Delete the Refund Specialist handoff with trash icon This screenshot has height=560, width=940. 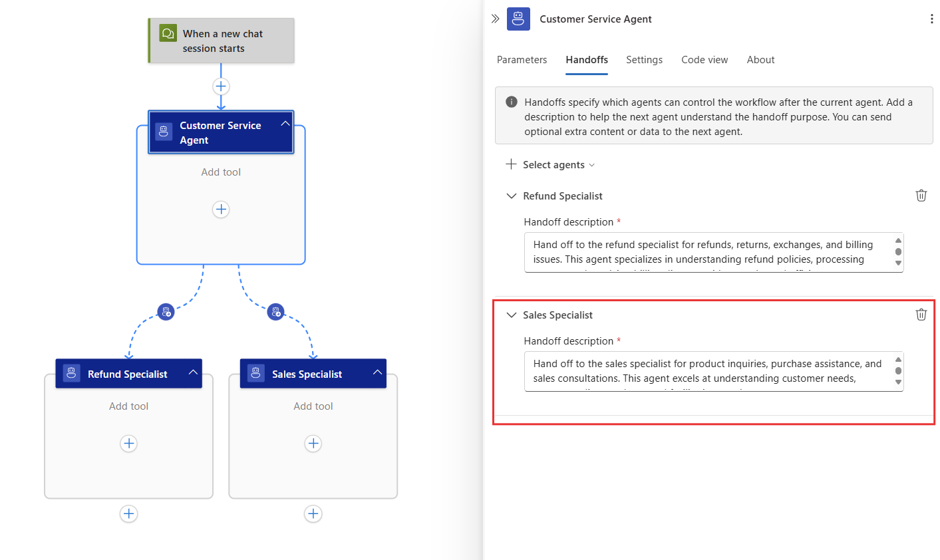pos(921,195)
